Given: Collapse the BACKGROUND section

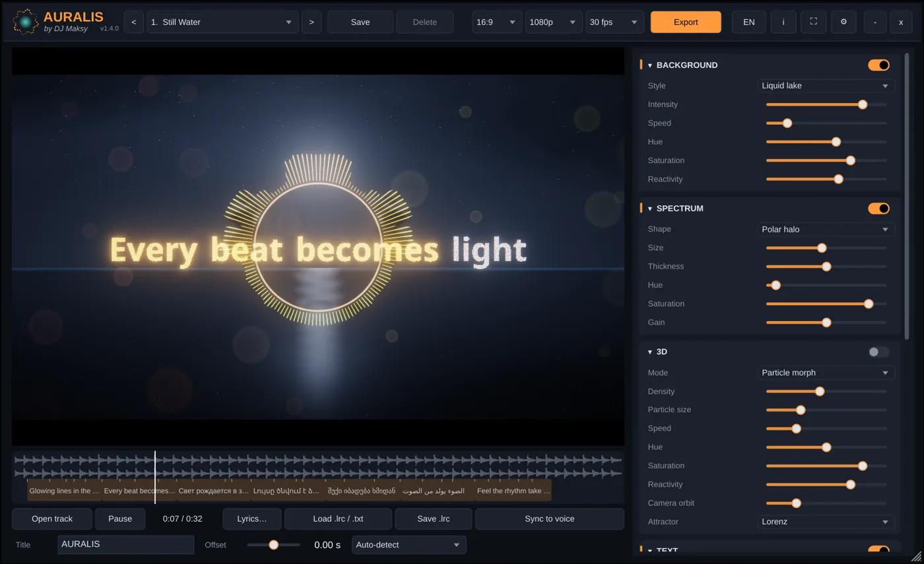Looking at the screenshot, I should pos(650,65).
